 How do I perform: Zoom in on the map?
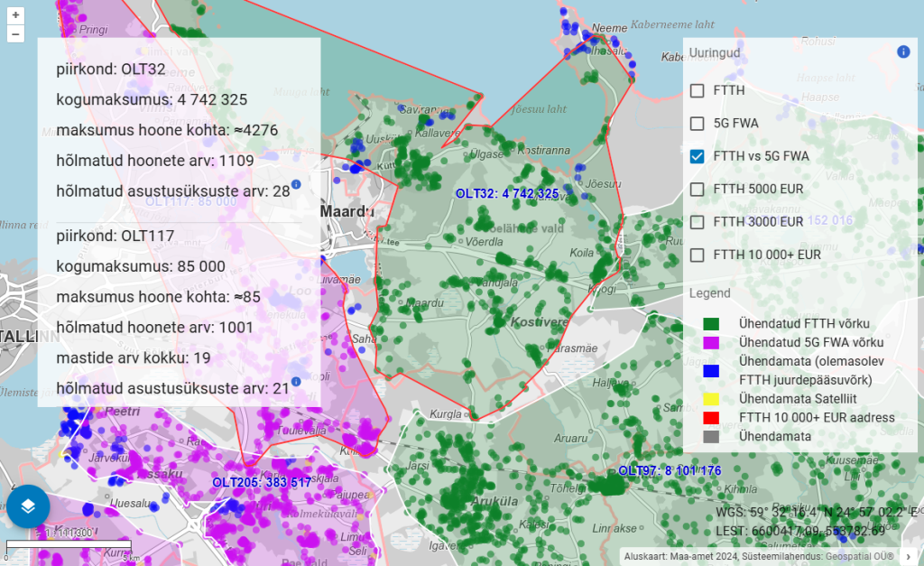coord(15,14)
